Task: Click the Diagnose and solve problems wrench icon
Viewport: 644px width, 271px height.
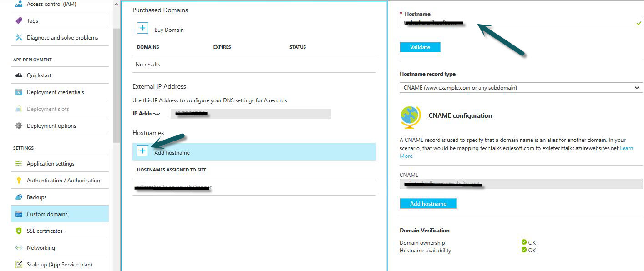Action: click(x=19, y=38)
